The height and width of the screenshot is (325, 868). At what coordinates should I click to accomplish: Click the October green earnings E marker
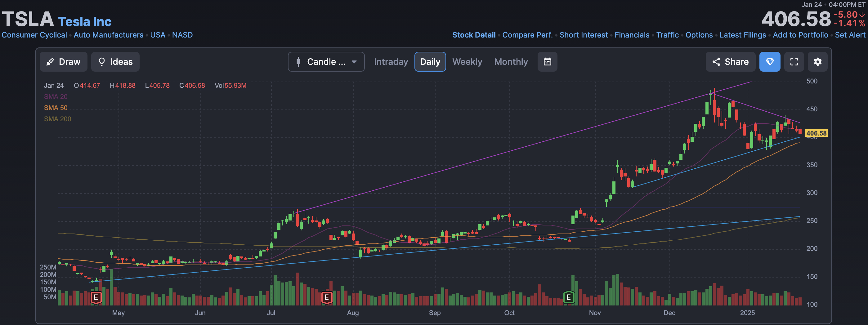(x=568, y=297)
